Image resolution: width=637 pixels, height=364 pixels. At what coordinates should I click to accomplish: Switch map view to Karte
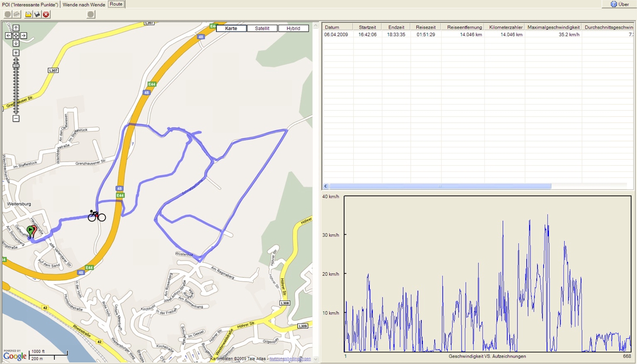(x=231, y=28)
